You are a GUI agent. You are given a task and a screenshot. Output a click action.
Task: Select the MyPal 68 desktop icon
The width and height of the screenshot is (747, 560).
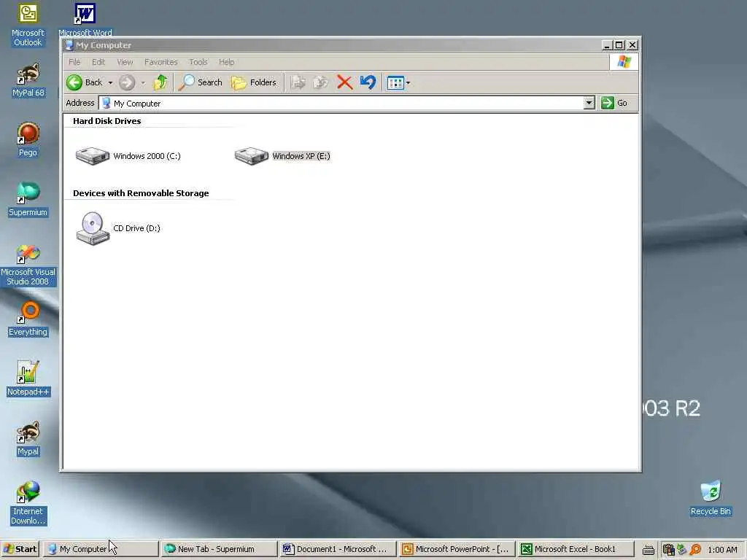[28, 80]
